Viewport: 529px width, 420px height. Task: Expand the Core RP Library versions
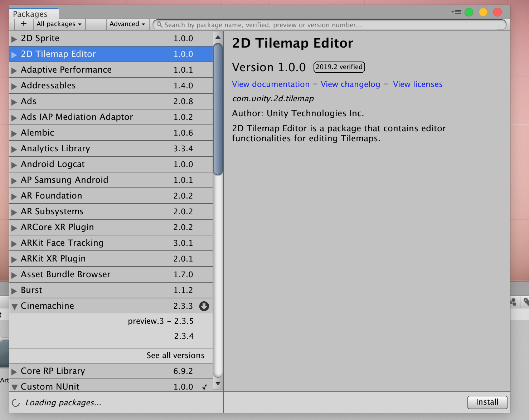pyautogui.click(x=14, y=371)
